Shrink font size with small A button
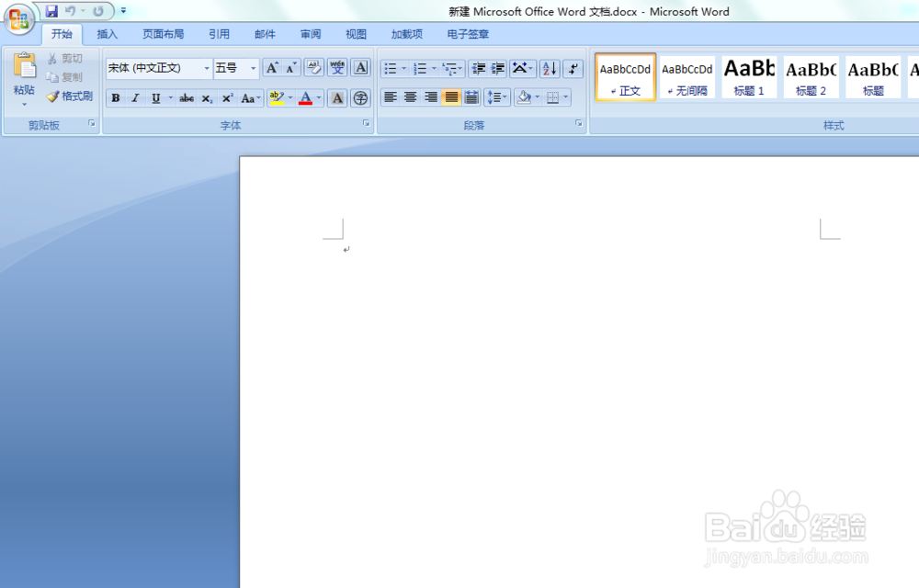The width and height of the screenshot is (919, 588). point(291,69)
